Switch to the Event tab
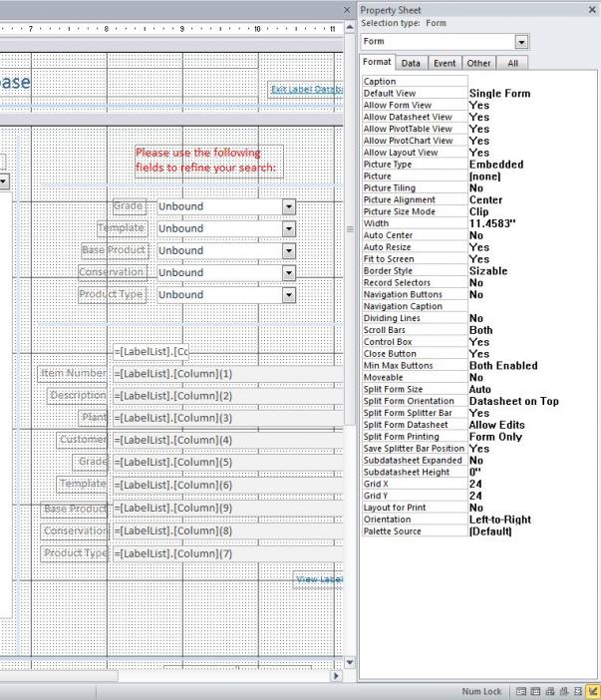Image resolution: width=601 pixels, height=700 pixels. tap(445, 64)
